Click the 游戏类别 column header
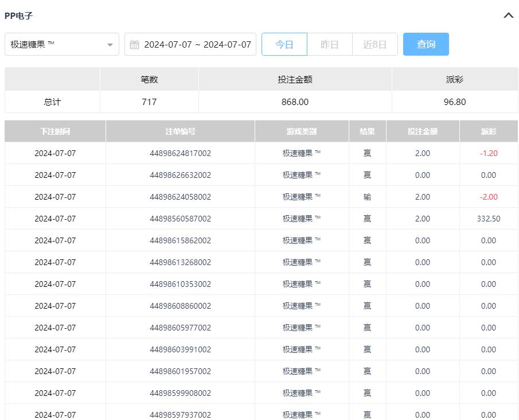 (x=302, y=131)
